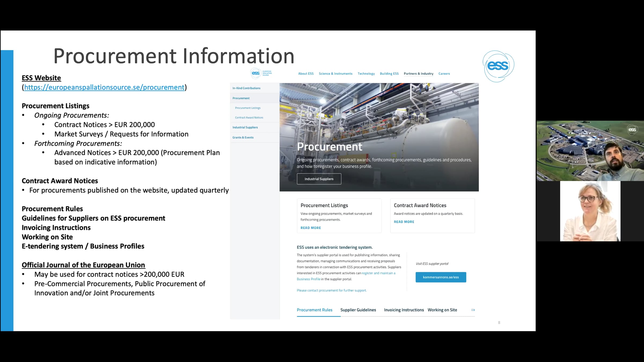This screenshot has width=644, height=362.
Task: Click the Procurement banner heading
Action: [330, 147]
